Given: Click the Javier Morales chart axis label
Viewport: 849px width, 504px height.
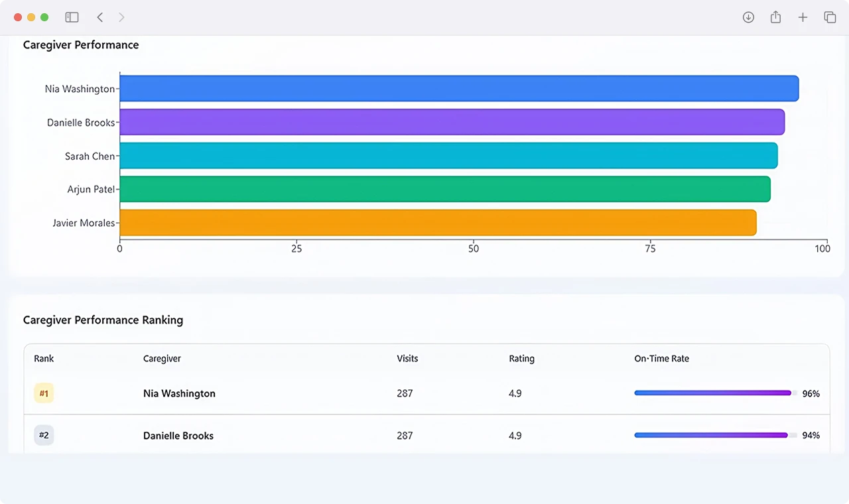Looking at the screenshot, I should pos(84,223).
